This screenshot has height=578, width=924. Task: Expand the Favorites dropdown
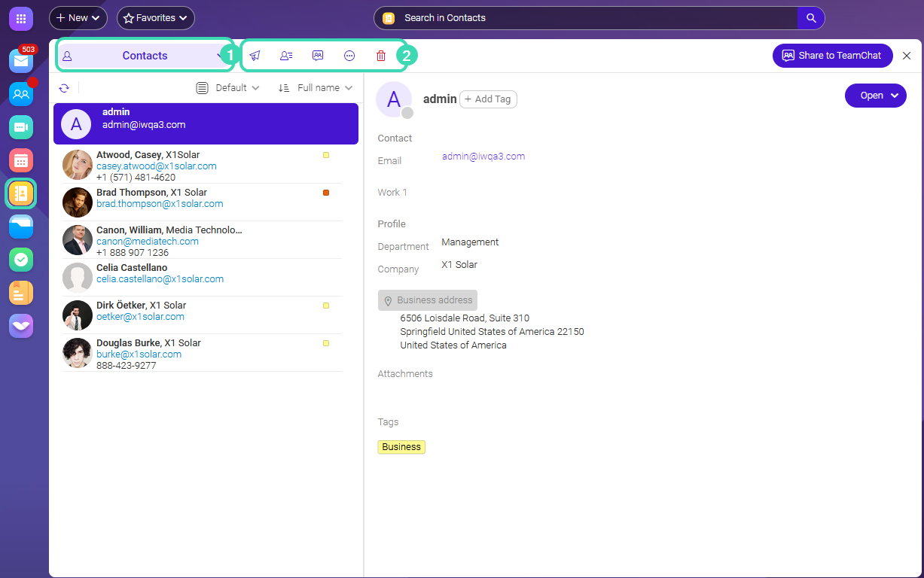point(155,18)
